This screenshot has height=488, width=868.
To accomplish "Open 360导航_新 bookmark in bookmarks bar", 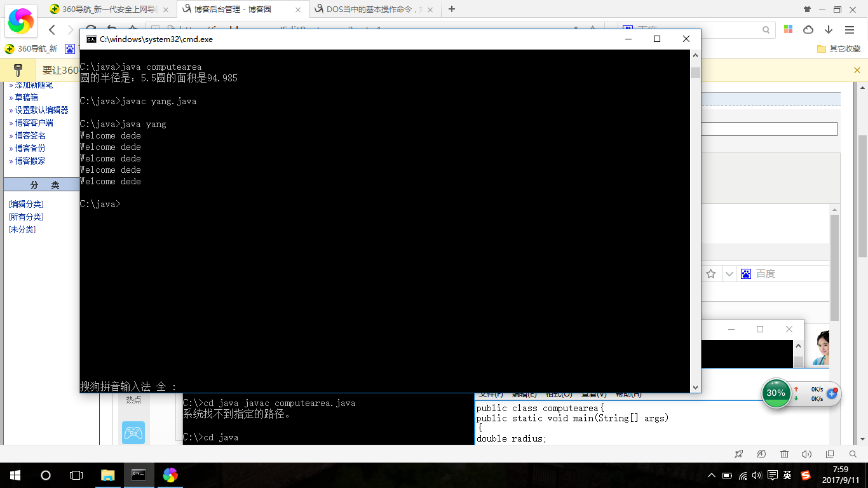I will [31, 49].
